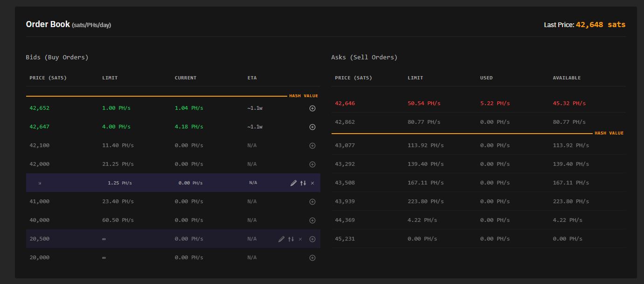Click the HASH VALUE label in the Asks table
The height and width of the screenshot is (284, 644).
click(609, 133)
